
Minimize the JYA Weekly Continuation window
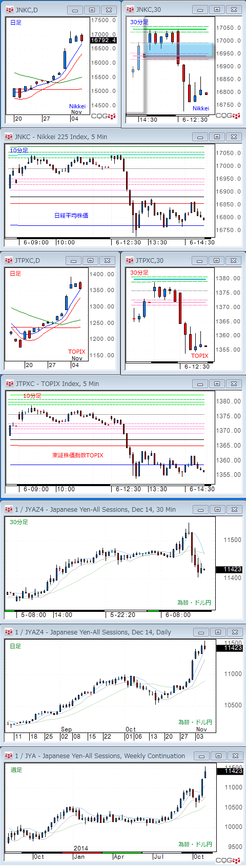(201, 756)
